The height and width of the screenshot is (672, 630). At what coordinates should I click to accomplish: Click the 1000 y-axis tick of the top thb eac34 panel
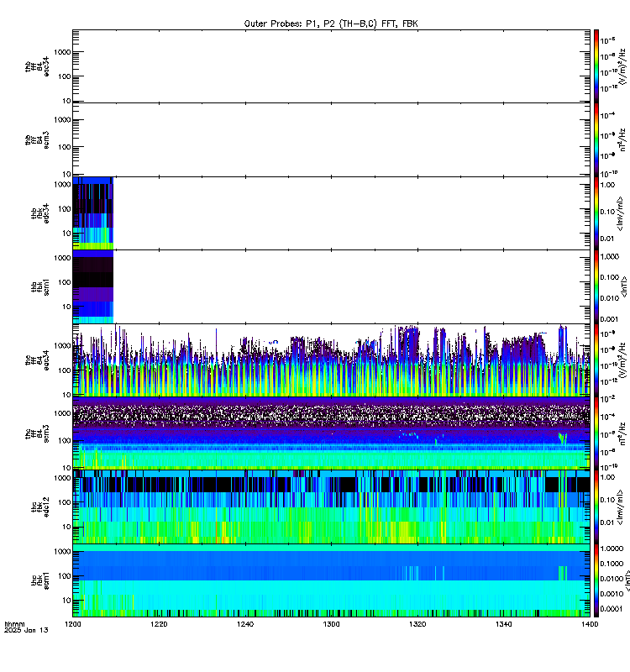coord(62,52)
